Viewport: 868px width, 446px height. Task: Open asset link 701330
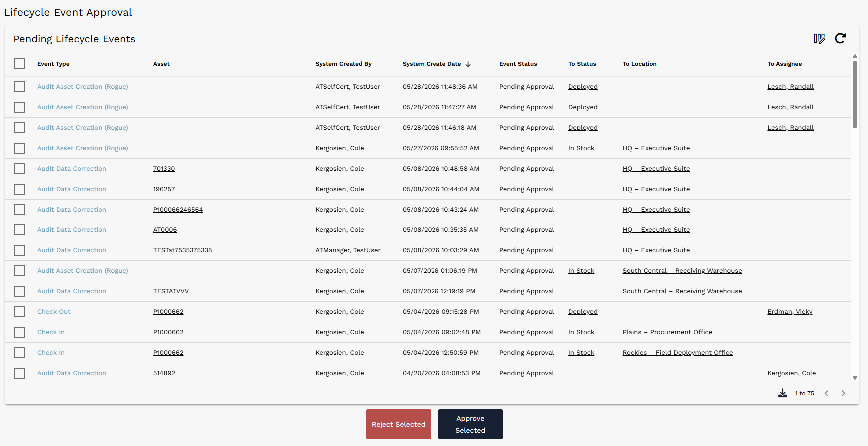point(164,169)
